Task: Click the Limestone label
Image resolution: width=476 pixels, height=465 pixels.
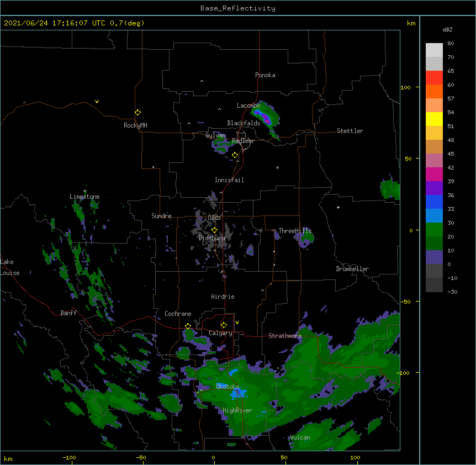Action: [84, 197]
